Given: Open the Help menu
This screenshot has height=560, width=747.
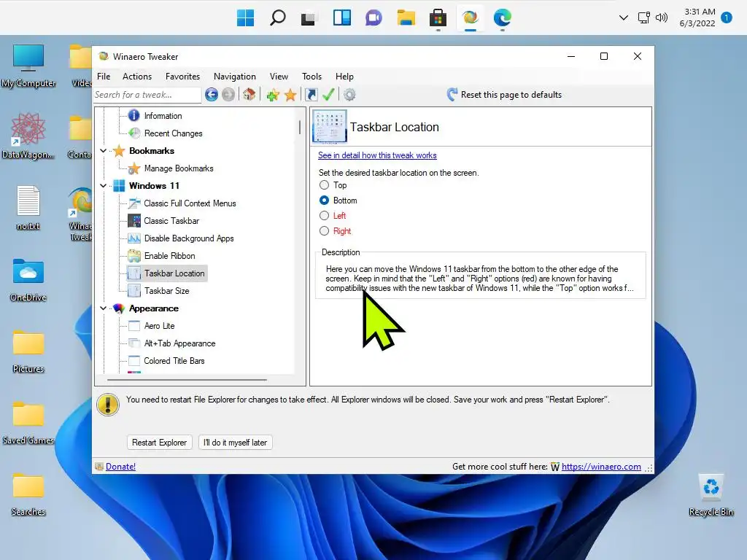Looking at the screenshot, I should [x=344, y=76].
